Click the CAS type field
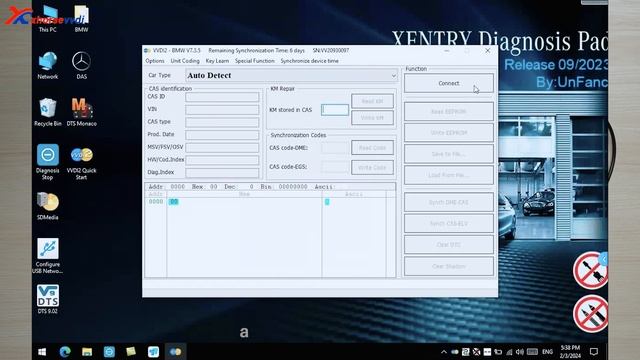 [222, 122]
